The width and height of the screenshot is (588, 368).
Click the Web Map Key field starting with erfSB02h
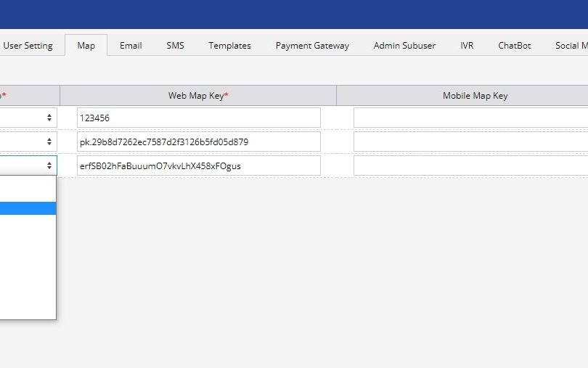tap(198, 165)
